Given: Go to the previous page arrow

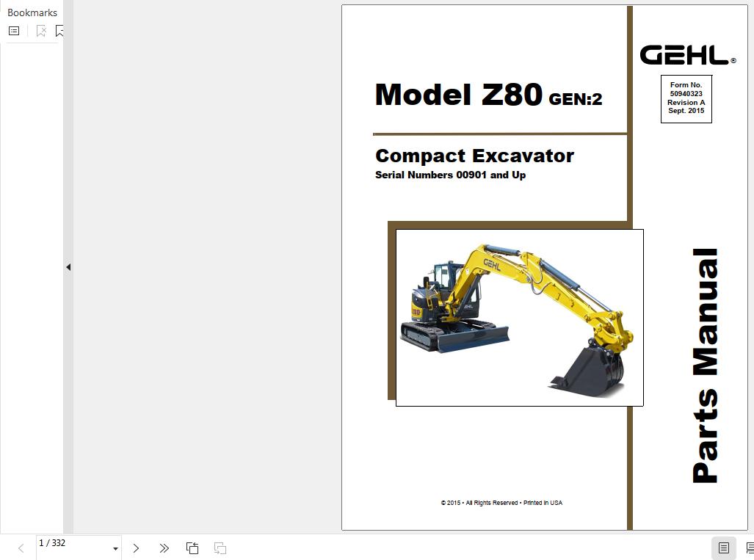Looking at the screenshot, I should pyautogui.click(x=21, y=548).
